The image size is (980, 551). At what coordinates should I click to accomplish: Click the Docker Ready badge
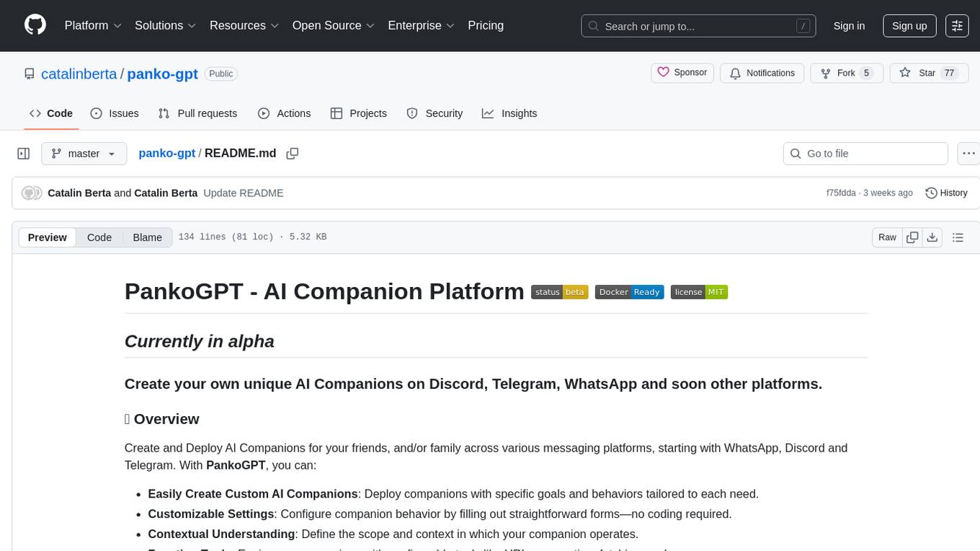629,292
